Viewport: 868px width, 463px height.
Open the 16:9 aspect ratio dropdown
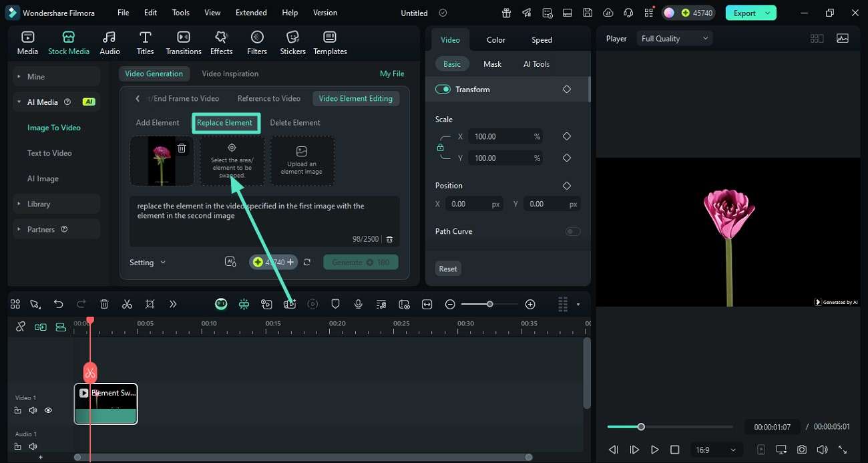point(716,450)
